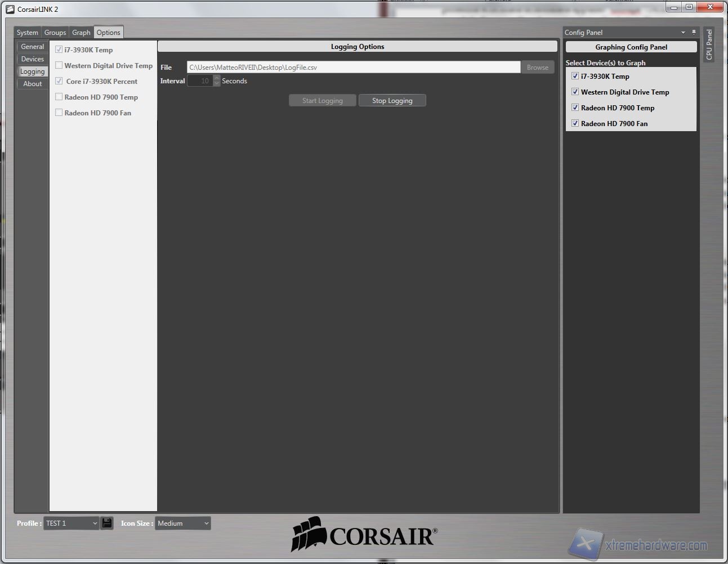The height and width of the screenshot is (564, 728).
Task: Go to the About section
Action: click(32, 84)
